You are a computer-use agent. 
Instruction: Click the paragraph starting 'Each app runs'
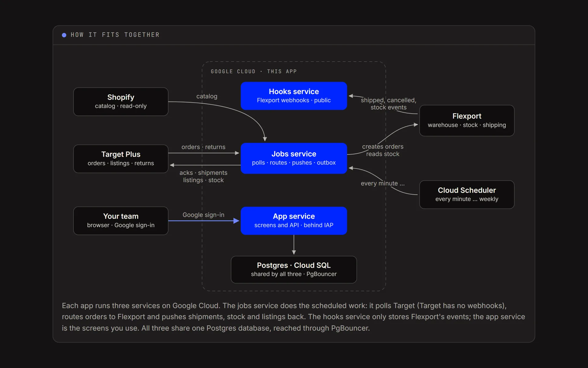click(293, 317)
